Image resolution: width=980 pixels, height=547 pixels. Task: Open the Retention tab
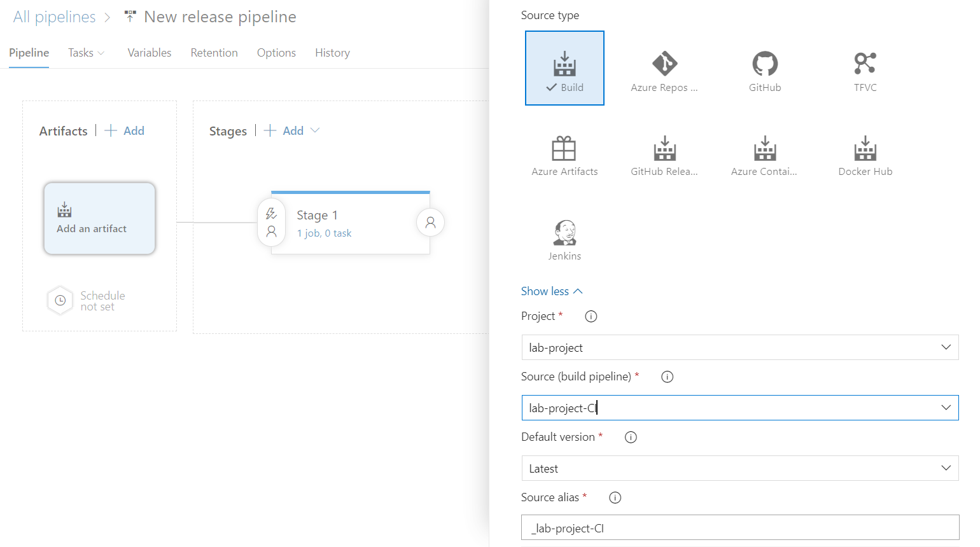214,53
